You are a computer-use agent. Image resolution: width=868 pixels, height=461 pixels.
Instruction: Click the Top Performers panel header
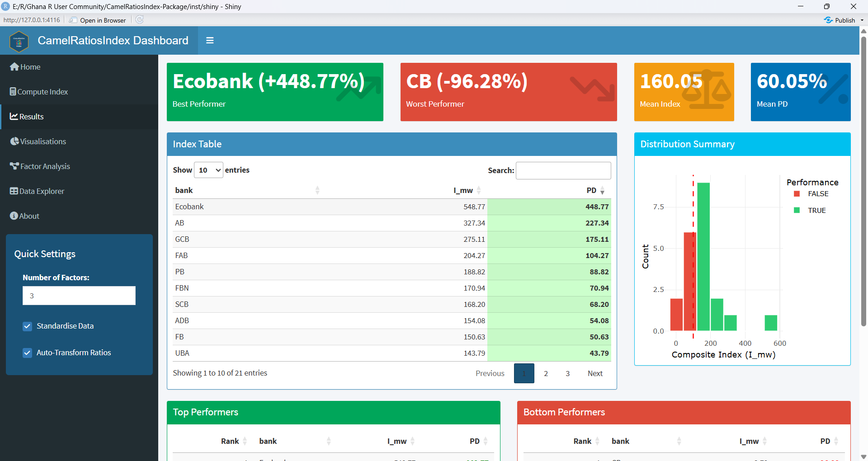pos(334,412)
